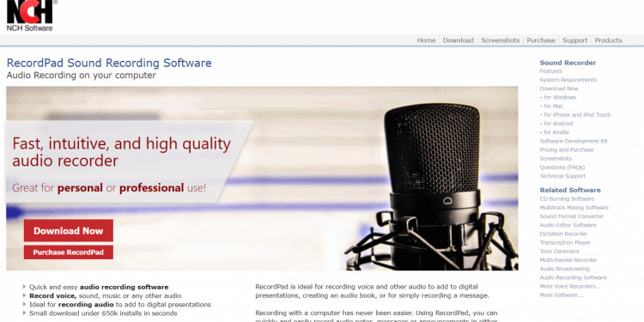
Task: Open the Purchase menu item
Action: tap(541, 40)
